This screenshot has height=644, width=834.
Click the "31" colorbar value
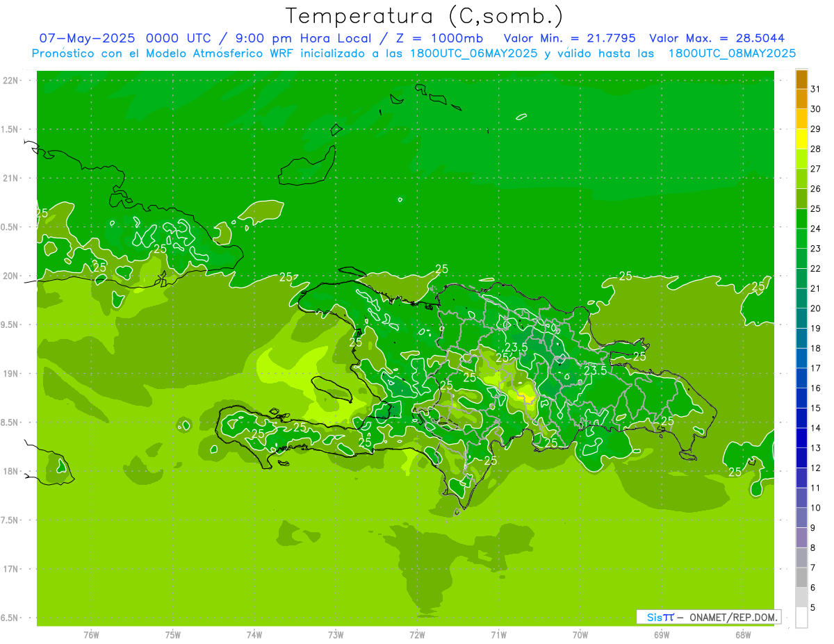[815, 89]
